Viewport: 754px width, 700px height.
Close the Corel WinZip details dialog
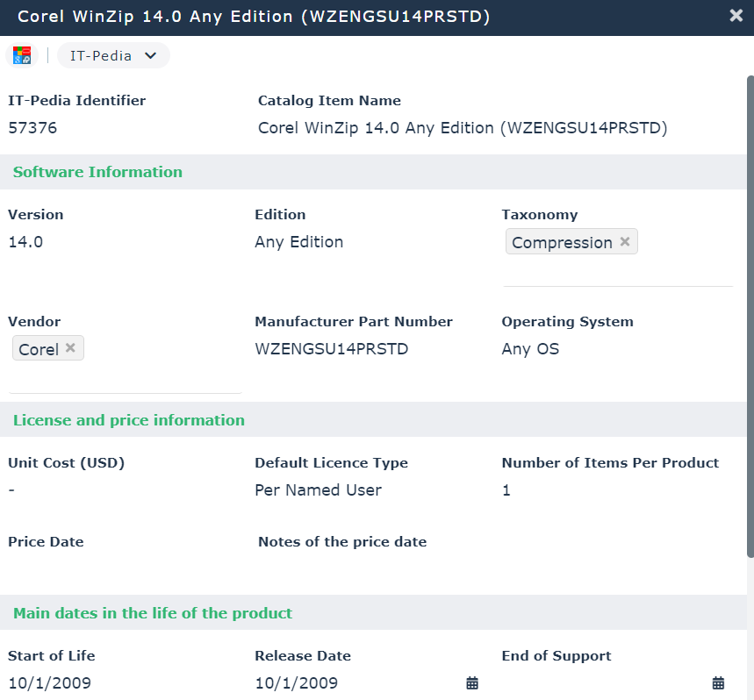tap(736, 16)
